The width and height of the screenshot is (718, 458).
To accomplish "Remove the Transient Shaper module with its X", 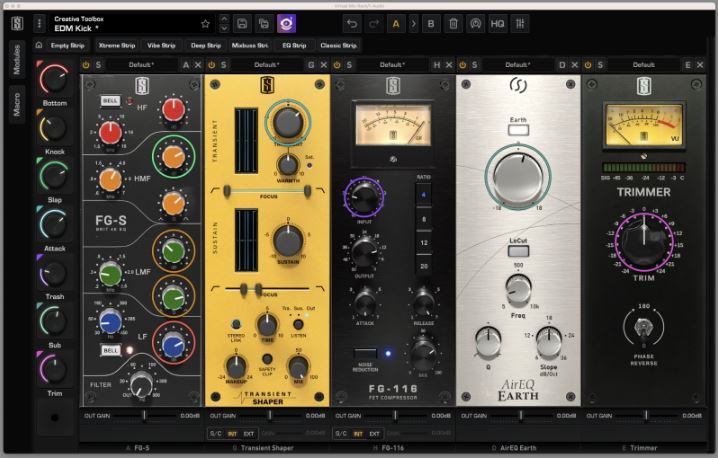I will pos(323,65).
